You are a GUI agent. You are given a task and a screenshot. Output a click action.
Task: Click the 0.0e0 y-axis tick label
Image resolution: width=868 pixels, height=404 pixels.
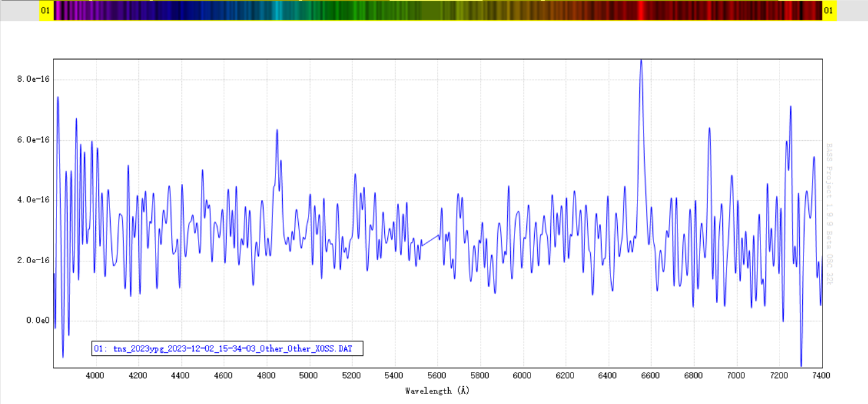click(37, 320)
